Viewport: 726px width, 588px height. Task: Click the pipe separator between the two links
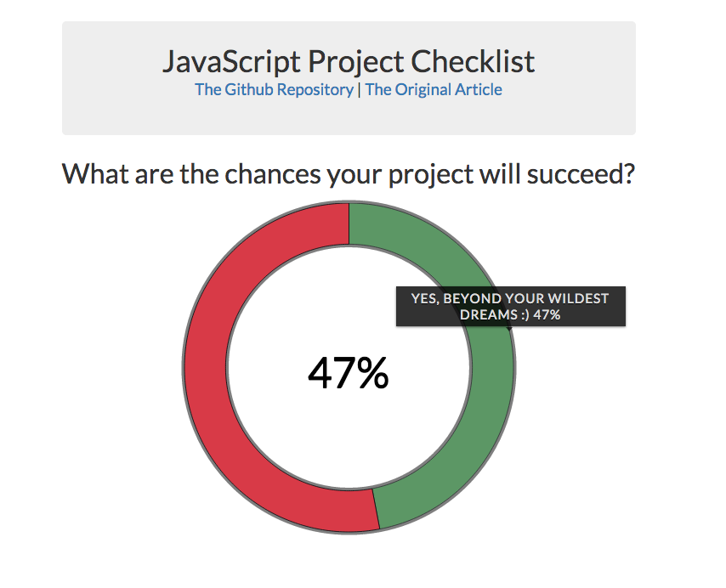[360, 90]
